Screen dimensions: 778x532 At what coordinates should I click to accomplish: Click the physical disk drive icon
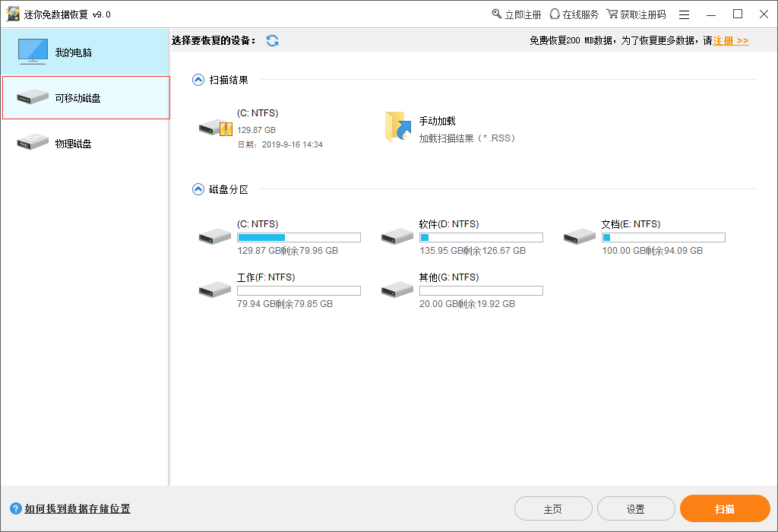pyautogui.click(x=32, y=143)
